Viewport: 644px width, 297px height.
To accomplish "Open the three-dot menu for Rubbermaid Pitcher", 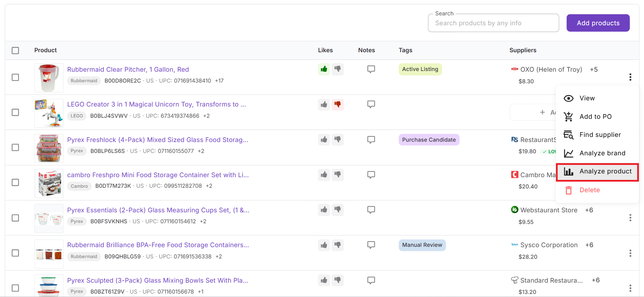I will pyautogui.click(x=630, y=77).
